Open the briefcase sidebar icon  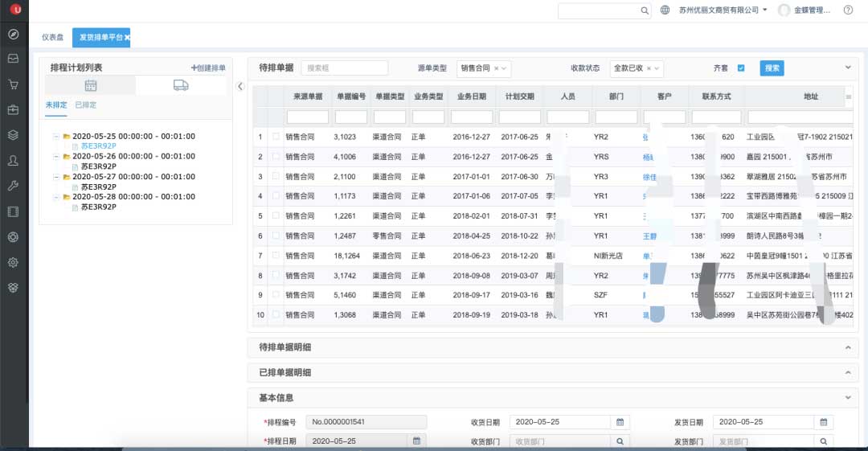pos(14,109)
